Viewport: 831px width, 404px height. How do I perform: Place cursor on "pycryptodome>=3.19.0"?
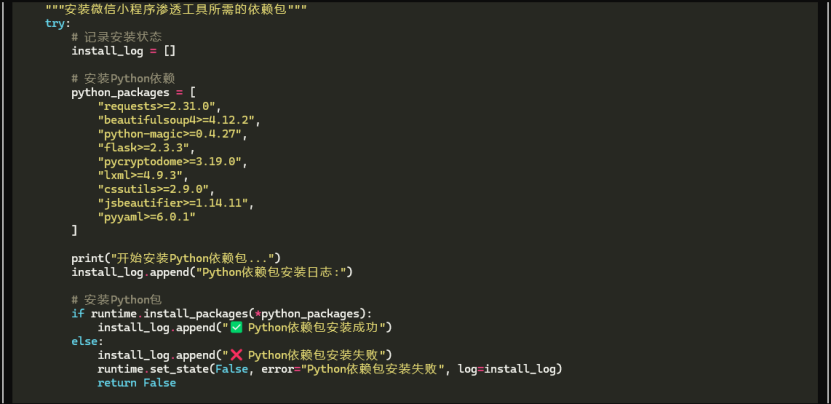click(170, 162)
